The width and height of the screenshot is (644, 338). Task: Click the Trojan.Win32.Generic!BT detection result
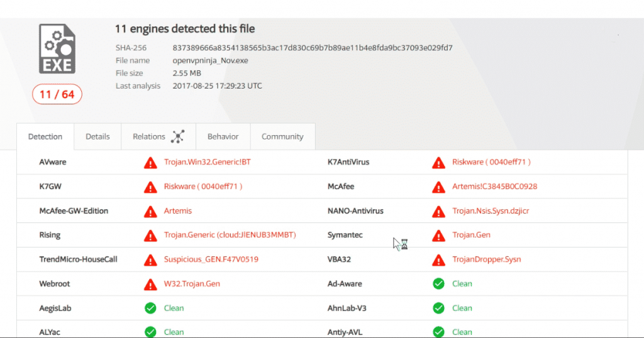pos(208,161)
